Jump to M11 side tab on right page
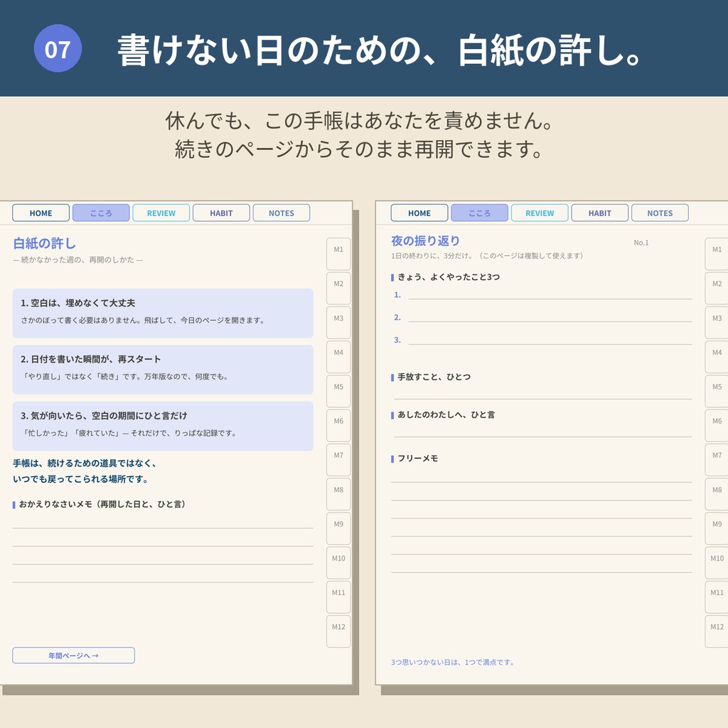This screenshot has height=728, width=728. click(x=717, y=597)
